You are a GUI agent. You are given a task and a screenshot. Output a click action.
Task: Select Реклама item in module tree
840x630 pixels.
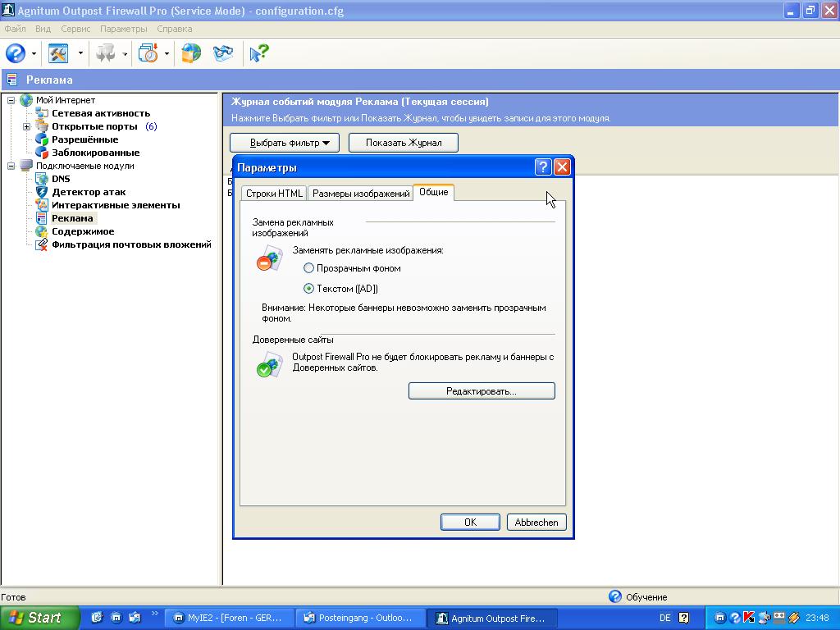(x=72, y=218)
